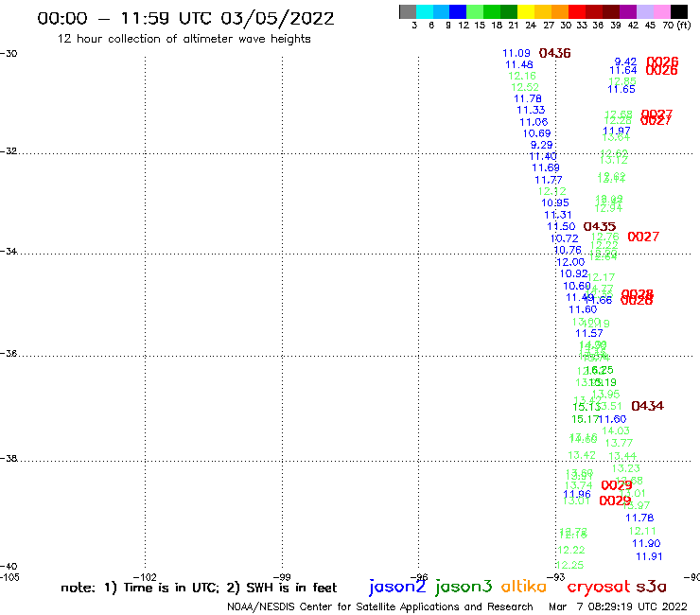Image resolution: width=700 pixels, height=615 pixels.
Task: Click wave height value 12.25
Action: (569, 565)
